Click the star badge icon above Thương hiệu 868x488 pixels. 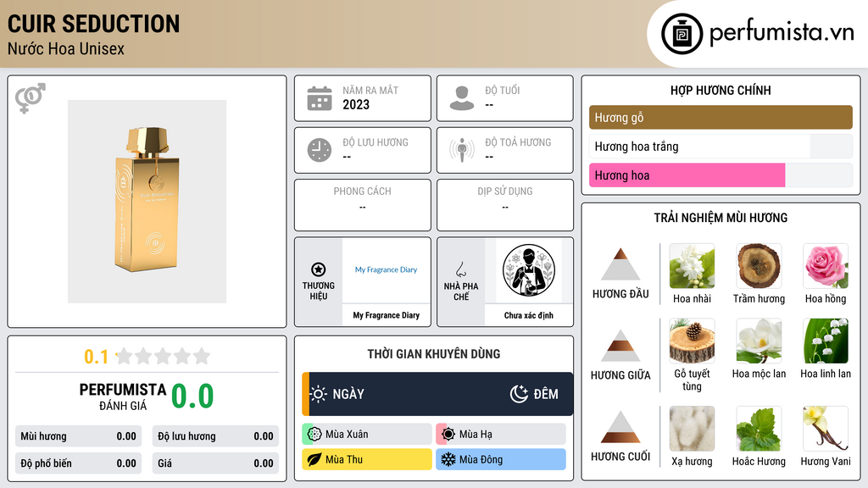coord(319,269)
